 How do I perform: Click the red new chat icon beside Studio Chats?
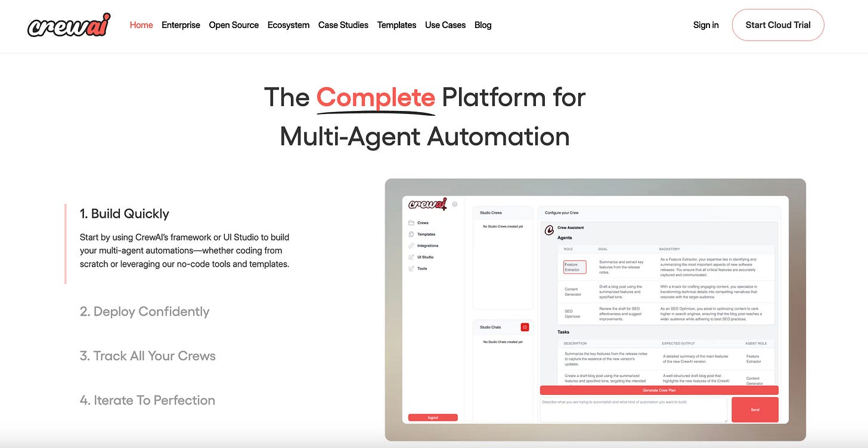pyautogui.click(x=525, y=327)
